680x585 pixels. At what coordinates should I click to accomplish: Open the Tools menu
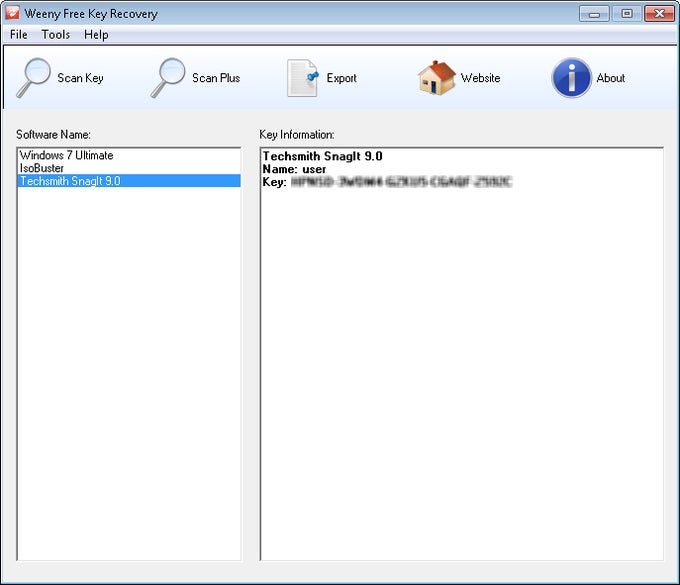[x=56, y=35]
